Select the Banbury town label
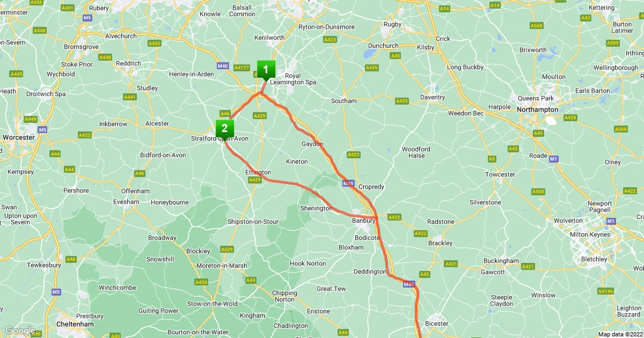 [363, 221]
